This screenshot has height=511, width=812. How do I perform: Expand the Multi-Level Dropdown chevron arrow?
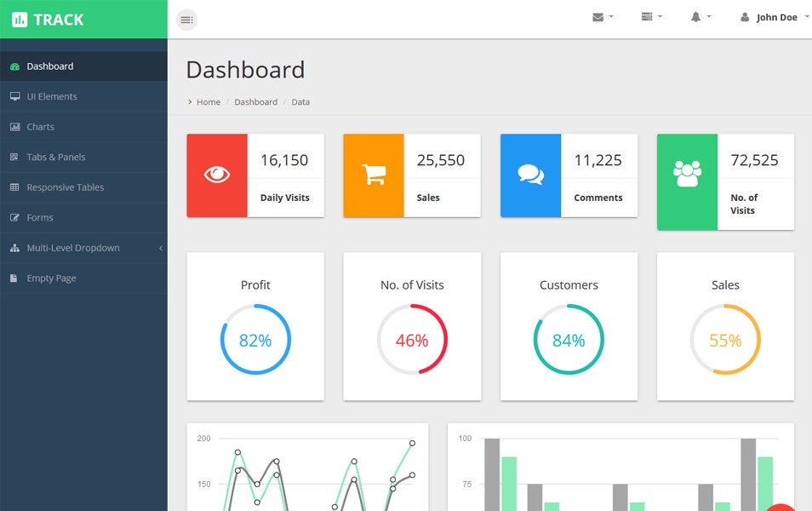161,248
